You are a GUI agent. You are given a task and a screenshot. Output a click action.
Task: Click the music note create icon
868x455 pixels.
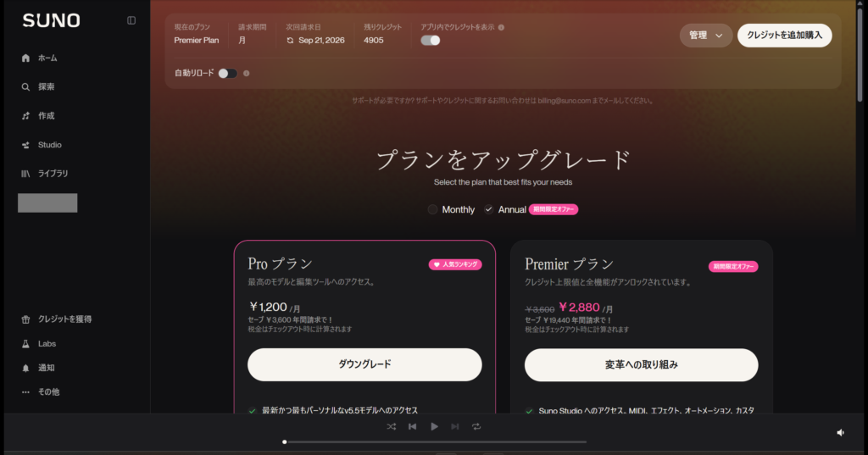pos(25,116)
